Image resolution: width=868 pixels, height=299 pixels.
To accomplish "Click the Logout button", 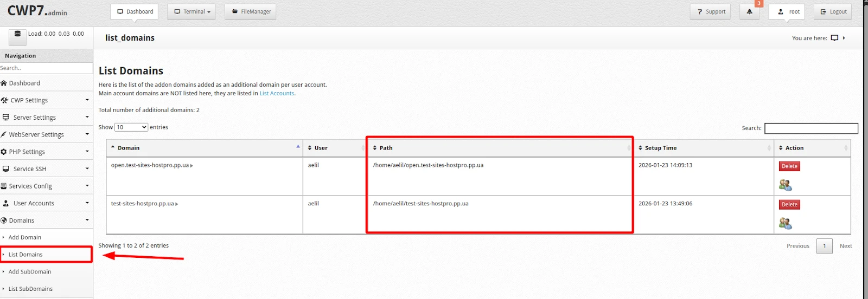I will point(832,12).
